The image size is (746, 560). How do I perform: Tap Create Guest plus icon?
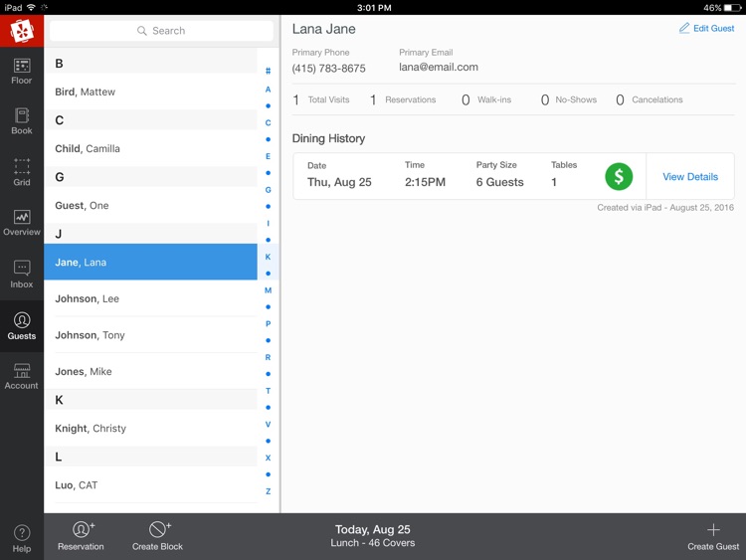coord(713,536)
